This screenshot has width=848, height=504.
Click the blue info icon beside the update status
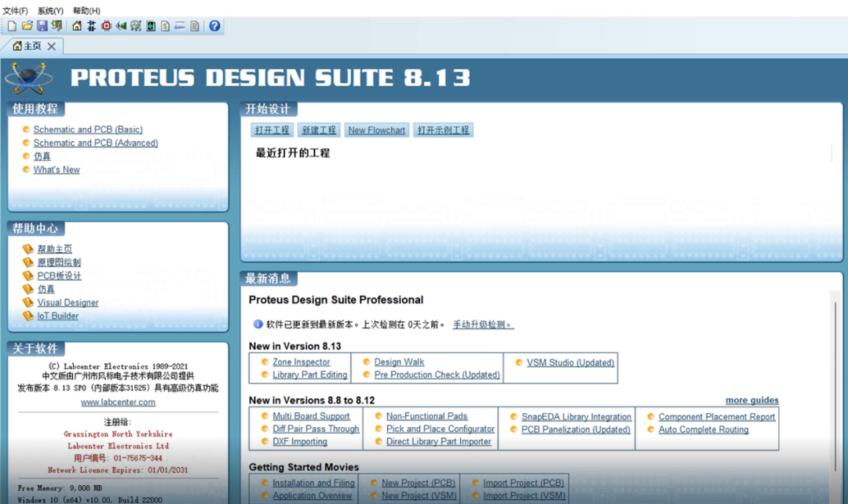click(x=258, y=324)
